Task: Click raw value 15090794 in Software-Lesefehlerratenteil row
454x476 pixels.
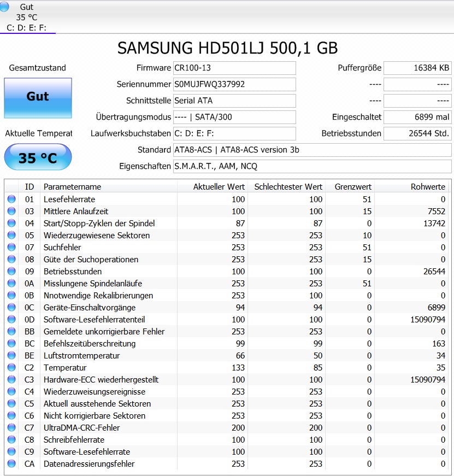Action: coord(428,319)
